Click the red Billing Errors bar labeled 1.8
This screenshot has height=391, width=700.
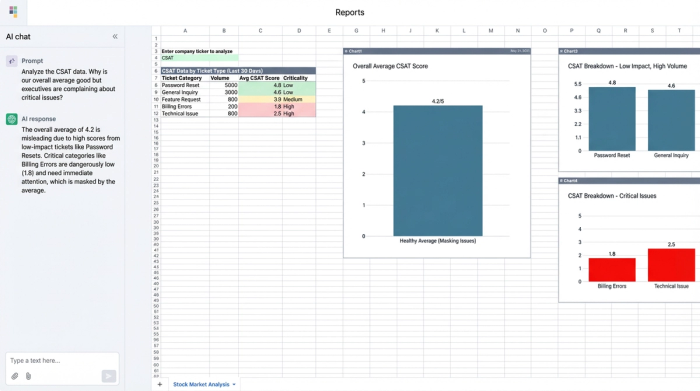tap(612, 270)
